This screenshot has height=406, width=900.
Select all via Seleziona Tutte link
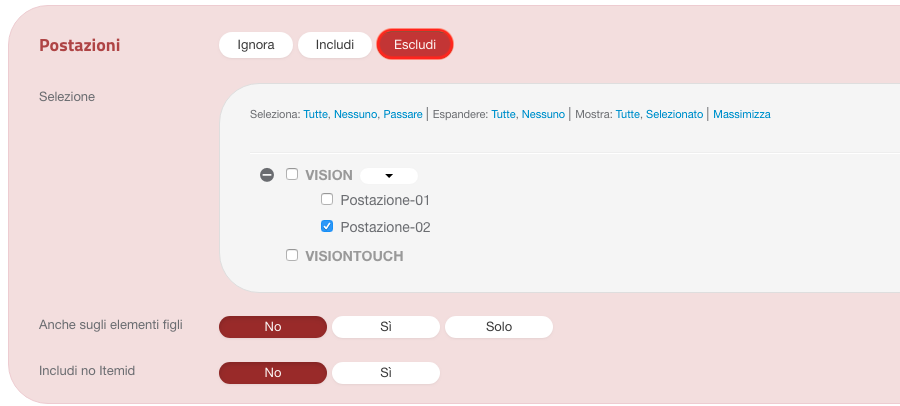316,114
